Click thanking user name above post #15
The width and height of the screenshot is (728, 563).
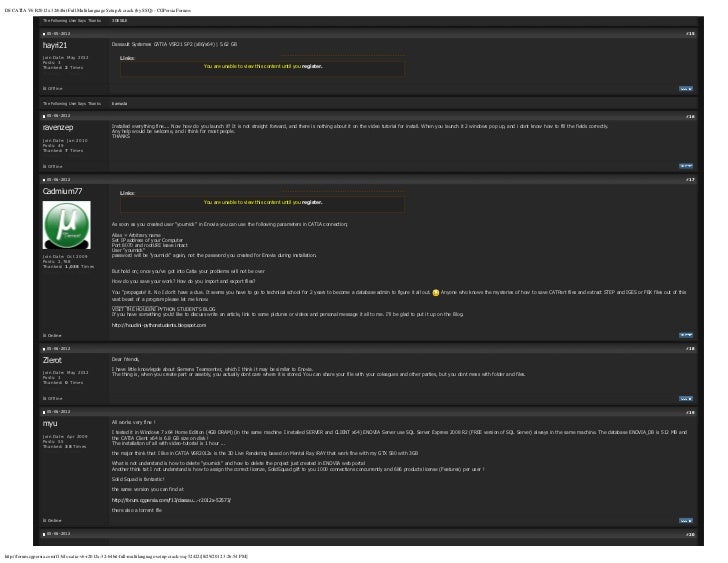click(119, 20)
